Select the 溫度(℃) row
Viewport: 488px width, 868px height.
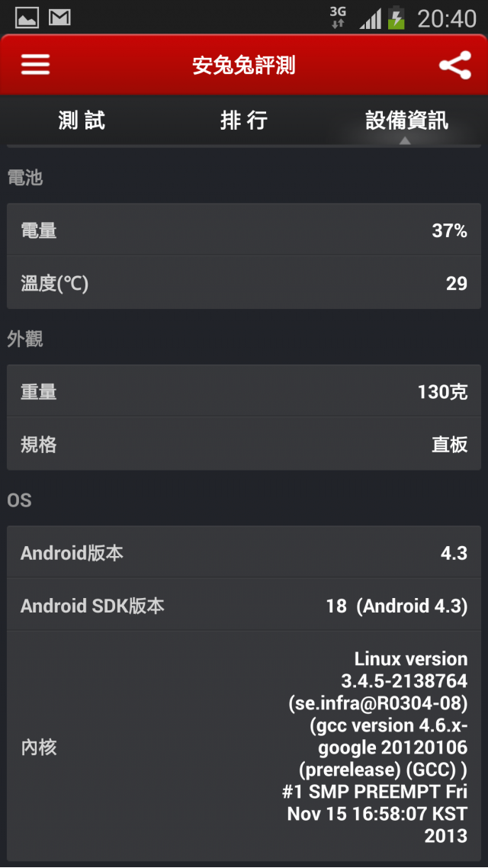(x=244, y=283)
